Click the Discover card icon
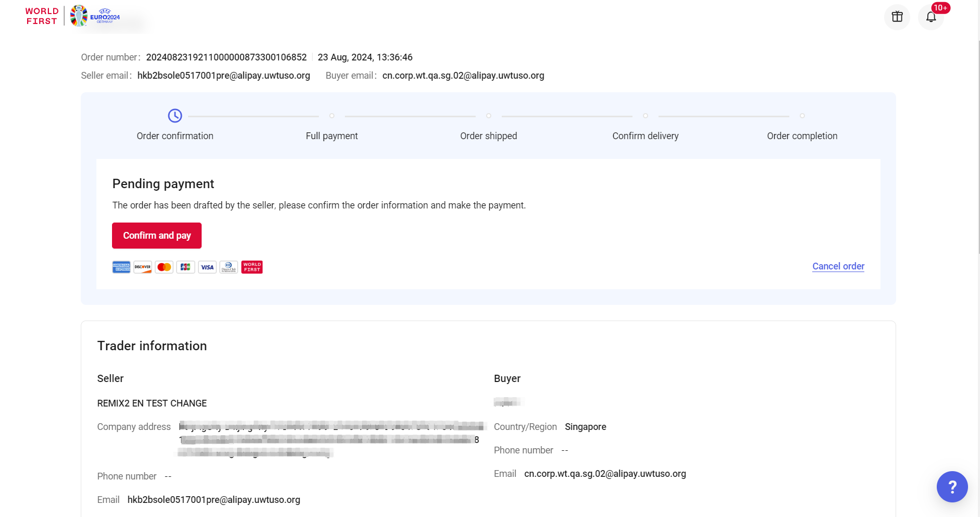Image resolution: width=980 pixels, height=517 pixels. coord(143,267)
